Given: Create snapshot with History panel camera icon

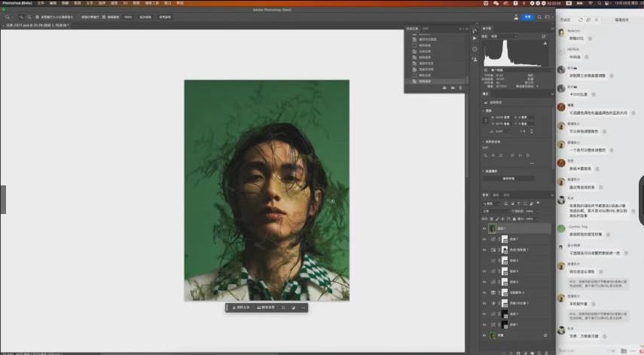Looking at the screenshot, I should (x=452, y=87).
